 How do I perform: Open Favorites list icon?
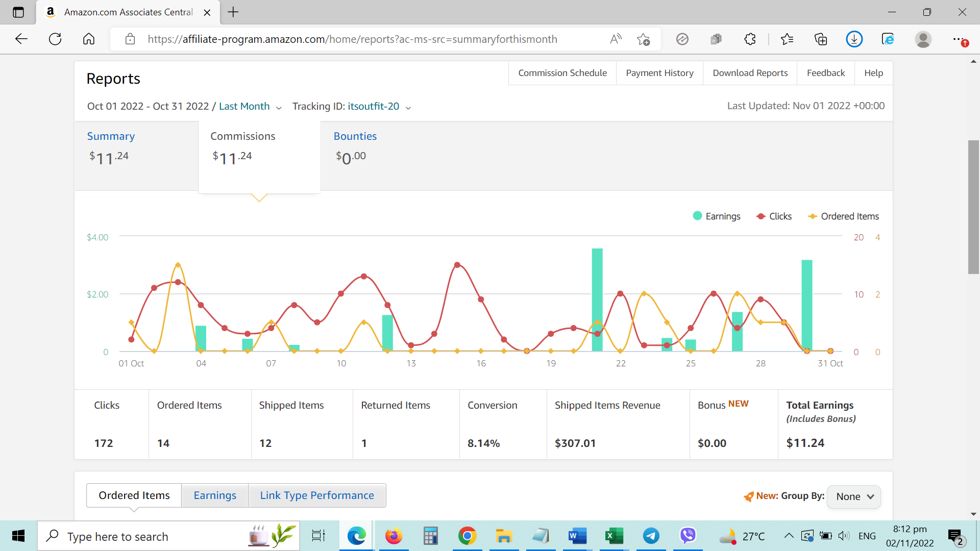pyautogui.click(x=787, y=39)
